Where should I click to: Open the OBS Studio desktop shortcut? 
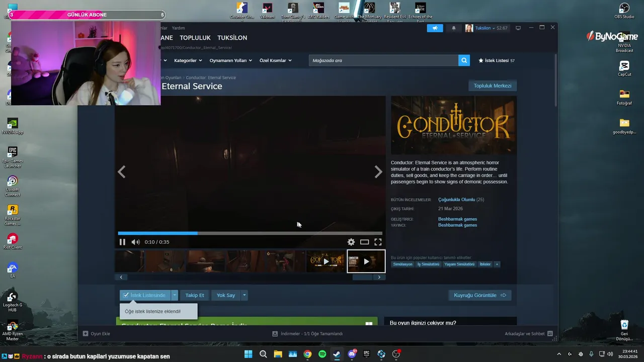click(624, 11)
